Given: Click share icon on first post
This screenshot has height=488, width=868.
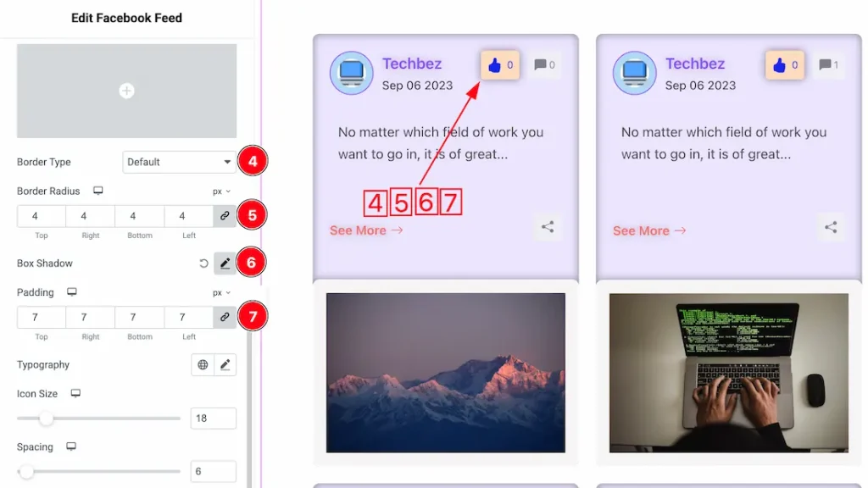Looking at the screenshot, I should (548, 227).
